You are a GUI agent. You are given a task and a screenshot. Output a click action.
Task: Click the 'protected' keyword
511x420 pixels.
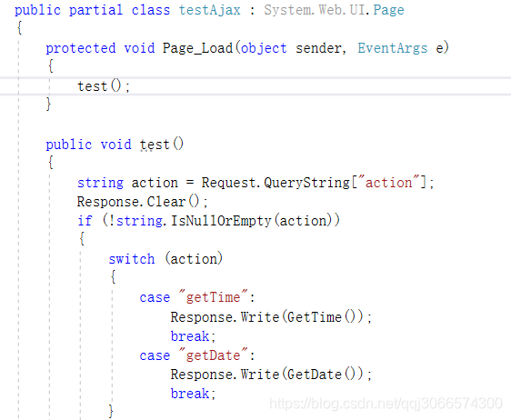coord(81,48)
